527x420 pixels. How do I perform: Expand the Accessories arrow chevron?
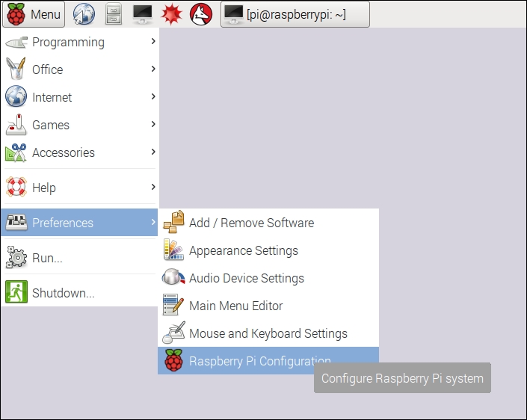(x=153, y=152)
